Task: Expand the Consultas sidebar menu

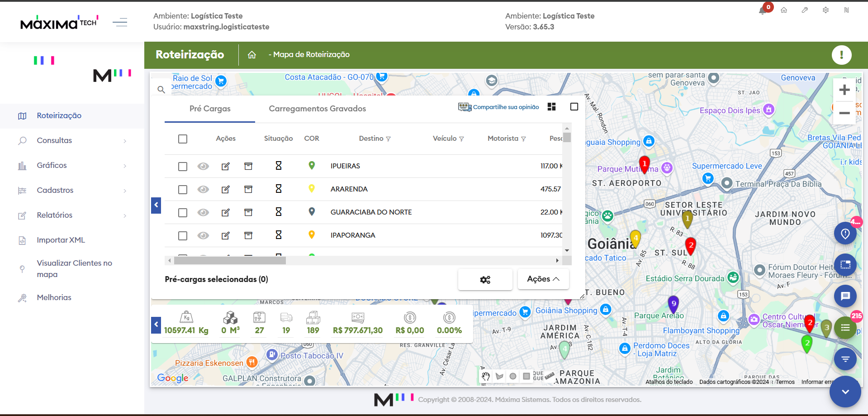Action: pos(72,141)
